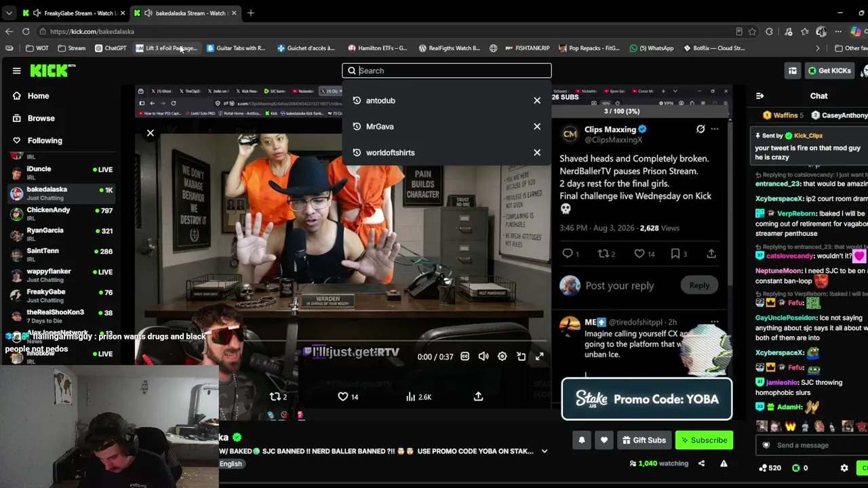The width and height of the screenshot is (868, 488).
Task: Go to Home in Kick sidebar
Action: [x=38, y=96]
